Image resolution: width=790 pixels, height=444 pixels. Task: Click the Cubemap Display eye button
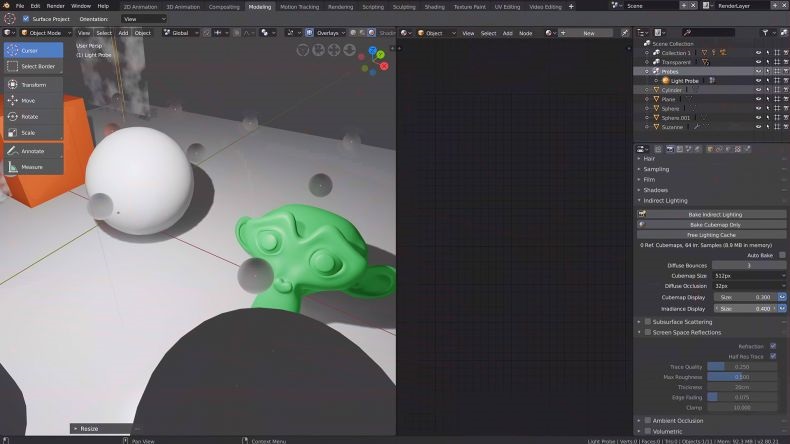coord(782,297)
